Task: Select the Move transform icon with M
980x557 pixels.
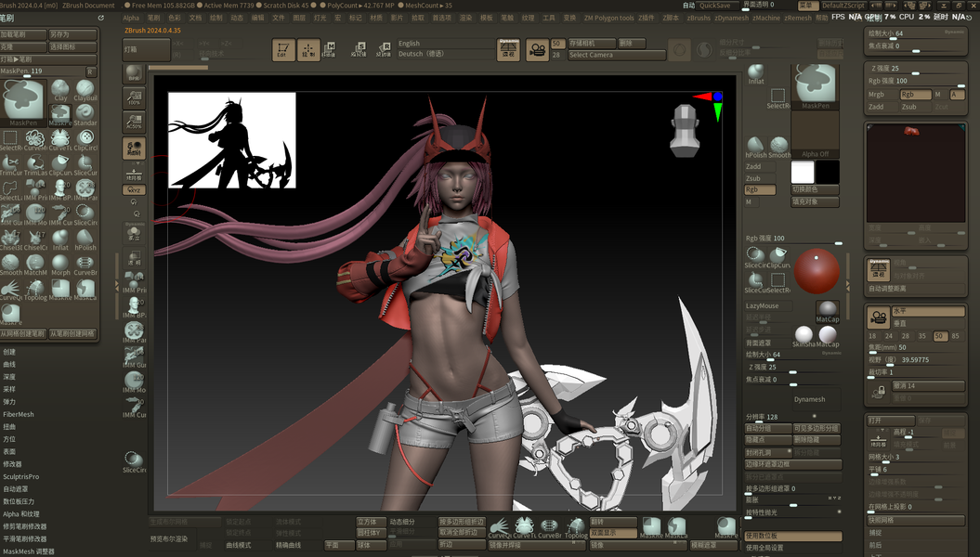Action: 329,49
